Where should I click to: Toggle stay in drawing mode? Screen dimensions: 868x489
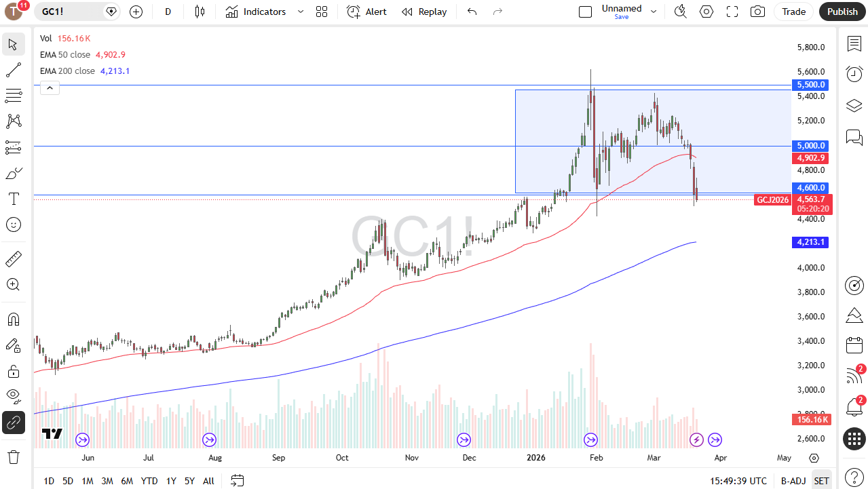pos(13,345)
